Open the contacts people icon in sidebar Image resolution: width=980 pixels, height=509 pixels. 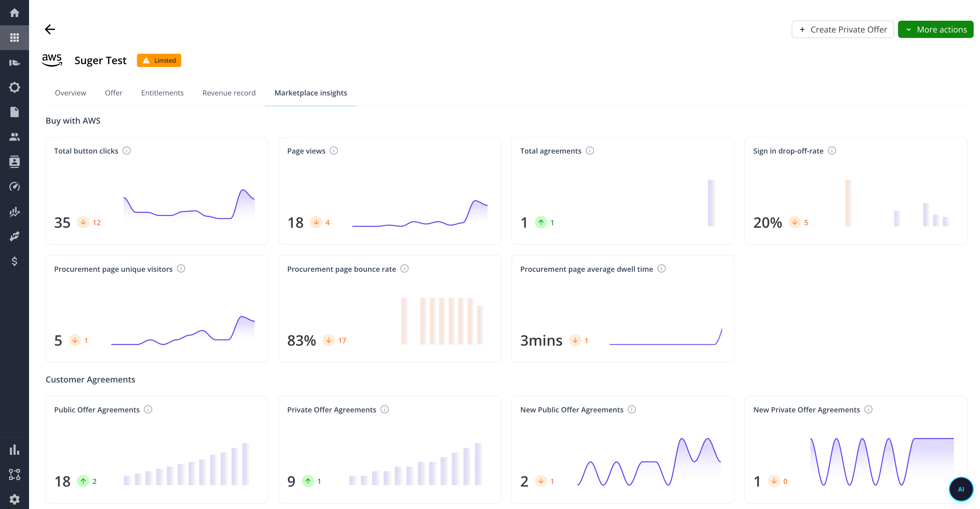point(14,137)
